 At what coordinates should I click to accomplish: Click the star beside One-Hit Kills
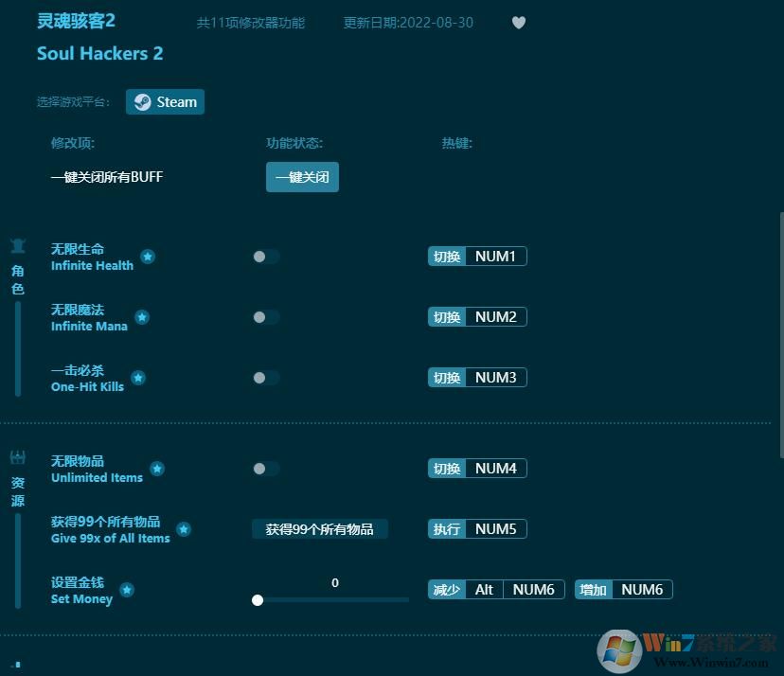point(138,377)
